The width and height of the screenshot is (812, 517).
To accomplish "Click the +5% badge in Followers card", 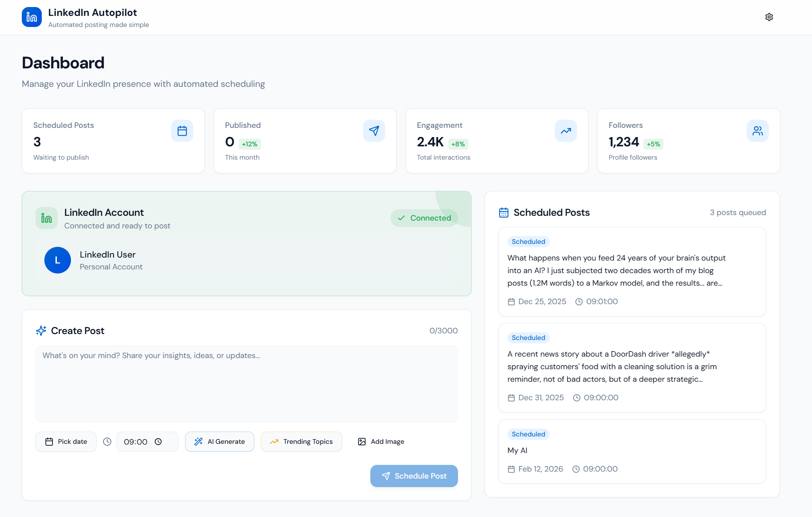I will tap(653, 144).
